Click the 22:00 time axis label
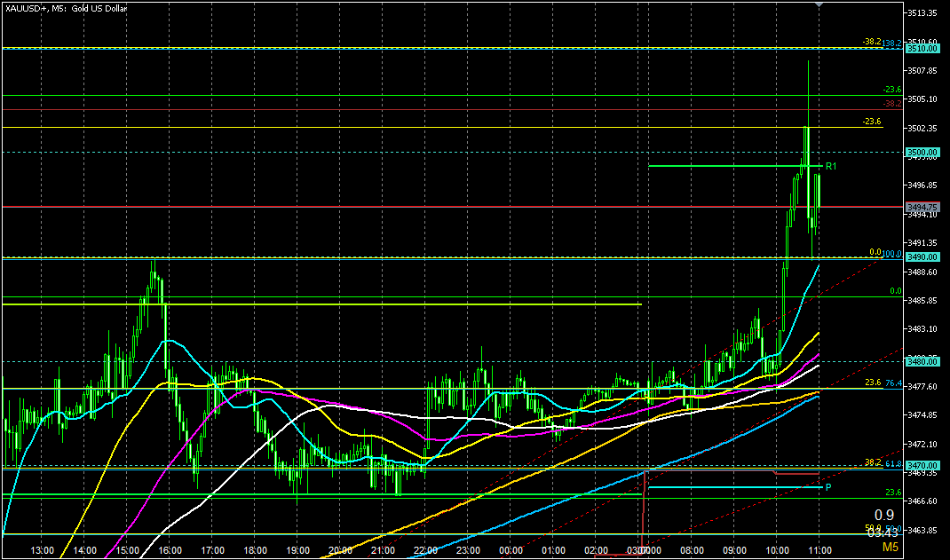The height and width of the screenshot is (560, 950). pyautogui.click(x=426, y=550)
